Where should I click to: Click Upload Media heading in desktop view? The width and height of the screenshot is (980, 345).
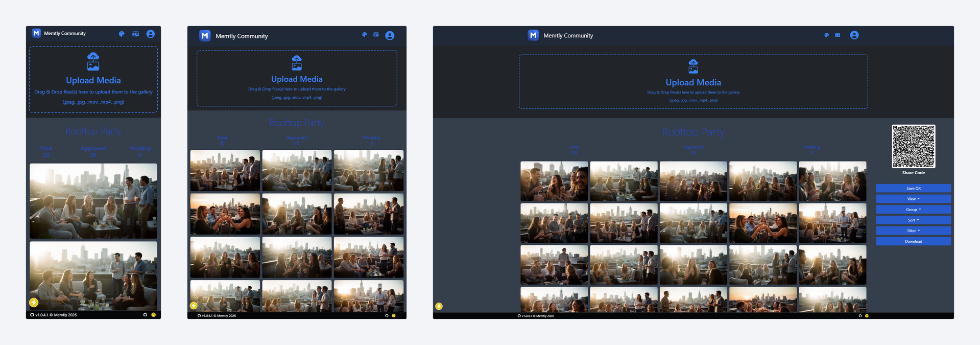693,82
